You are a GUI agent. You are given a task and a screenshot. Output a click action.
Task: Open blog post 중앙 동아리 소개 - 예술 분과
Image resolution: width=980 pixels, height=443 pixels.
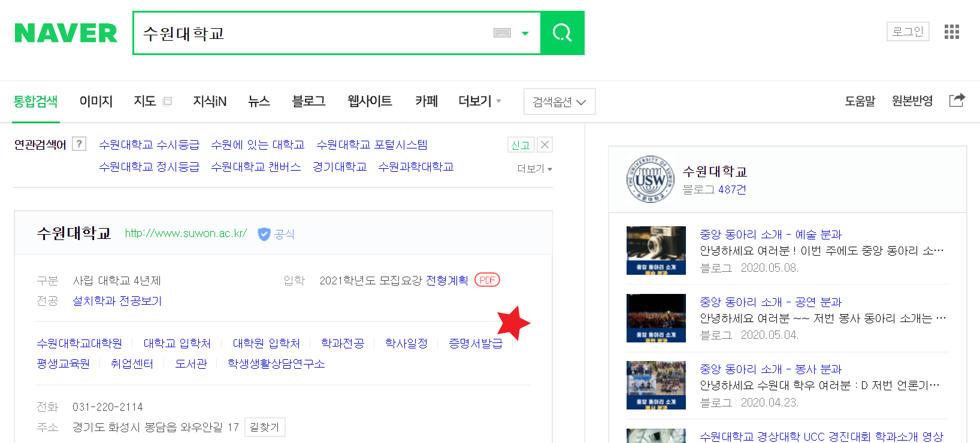(x=771, y=234)
